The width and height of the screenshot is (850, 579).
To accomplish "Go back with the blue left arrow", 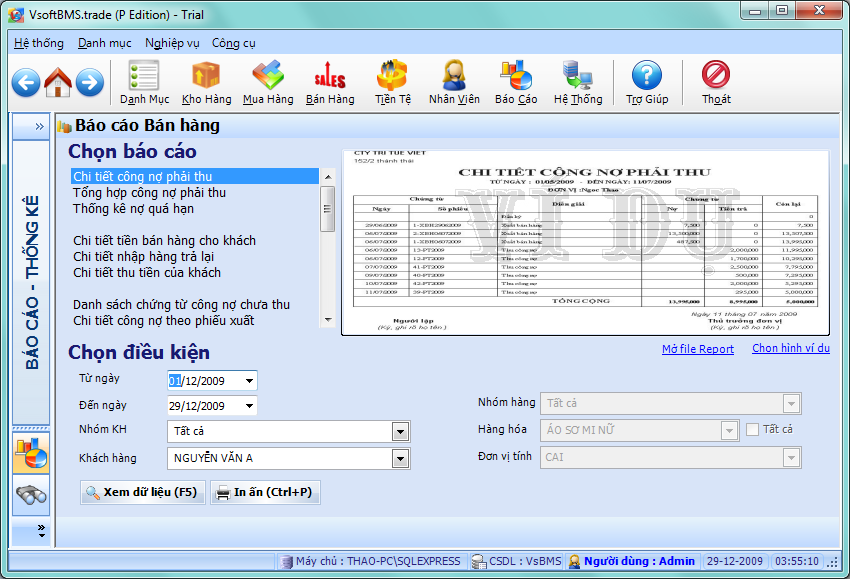I will click(x=25, y=82).
